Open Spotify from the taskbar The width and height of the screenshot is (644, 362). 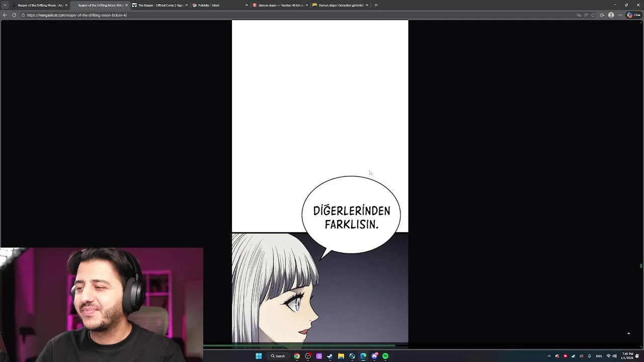point(385,356)
